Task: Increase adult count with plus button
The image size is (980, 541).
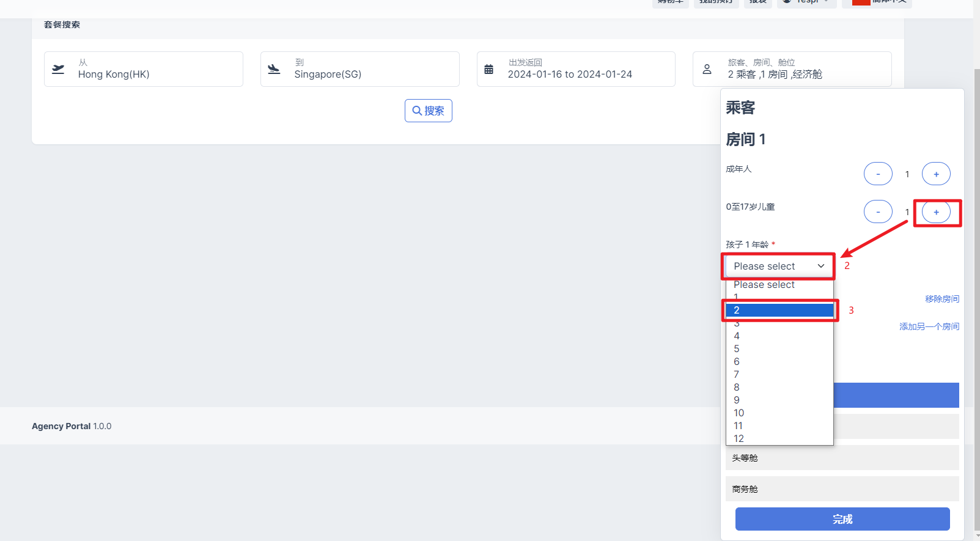Action: pyautogui.click(x=935, y=174)
